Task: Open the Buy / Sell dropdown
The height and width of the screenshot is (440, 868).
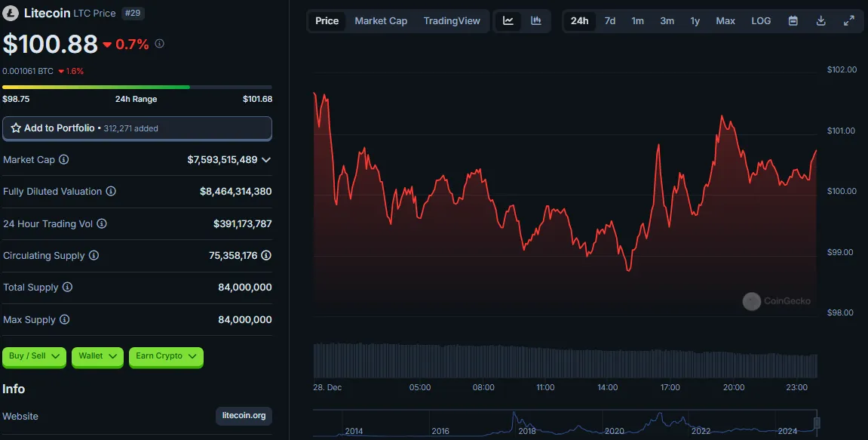Action: (x=35, y=356)
